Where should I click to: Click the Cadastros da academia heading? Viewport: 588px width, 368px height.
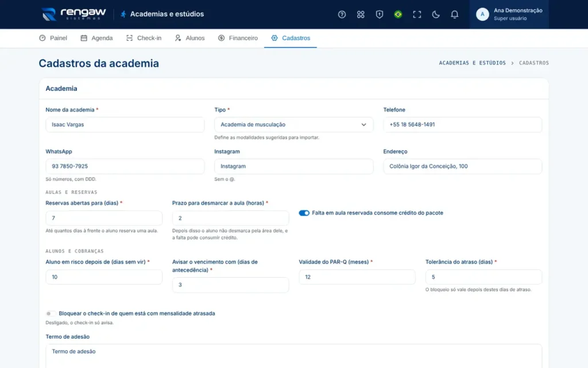coord(99,63)
